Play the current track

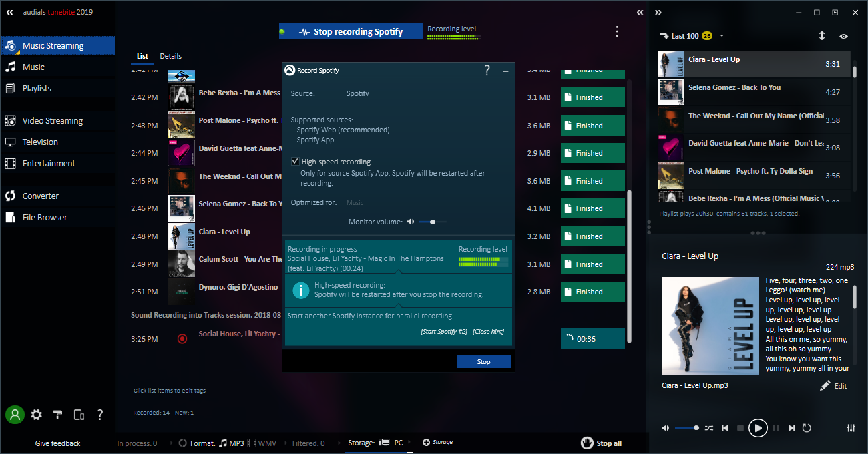758,427
